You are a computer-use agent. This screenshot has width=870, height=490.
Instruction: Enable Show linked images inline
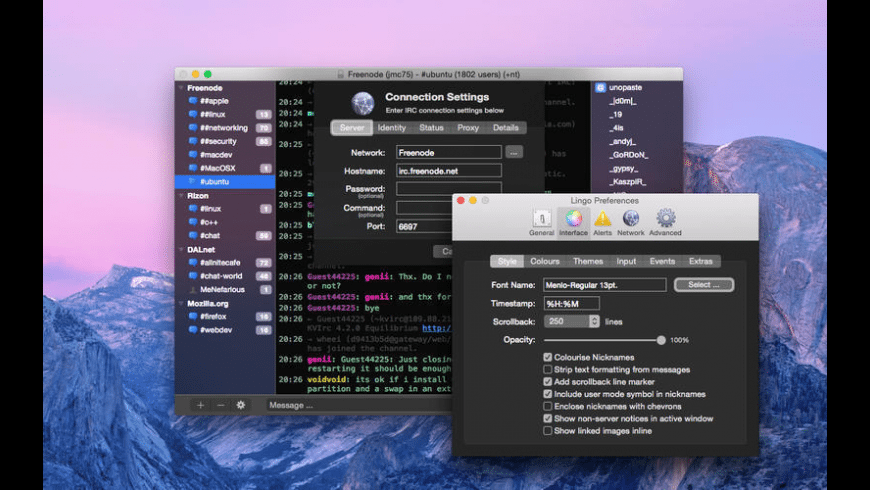[x=548, y=431]
